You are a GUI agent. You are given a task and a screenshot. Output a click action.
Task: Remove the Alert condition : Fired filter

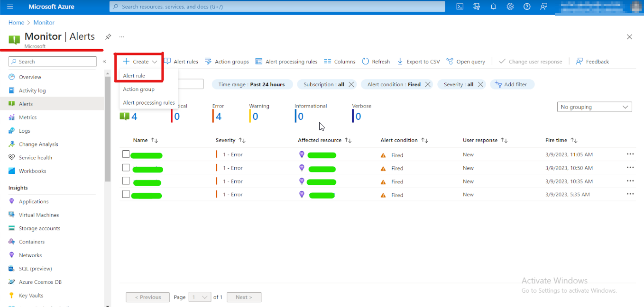pos(428,84)
